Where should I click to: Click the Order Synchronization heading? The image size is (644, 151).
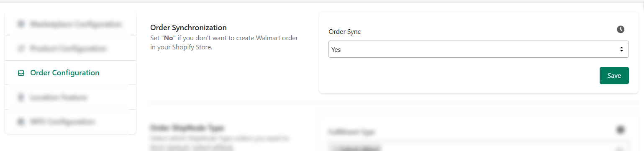[188, 28]
